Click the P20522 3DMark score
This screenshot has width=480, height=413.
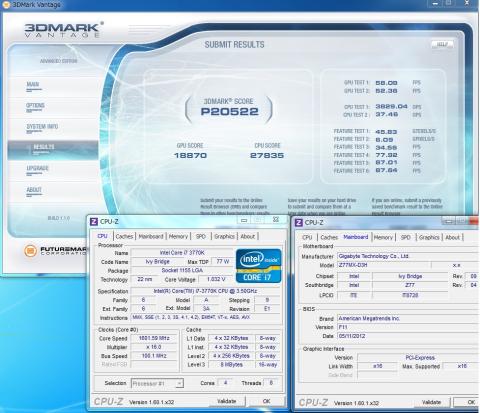[230, 111]
